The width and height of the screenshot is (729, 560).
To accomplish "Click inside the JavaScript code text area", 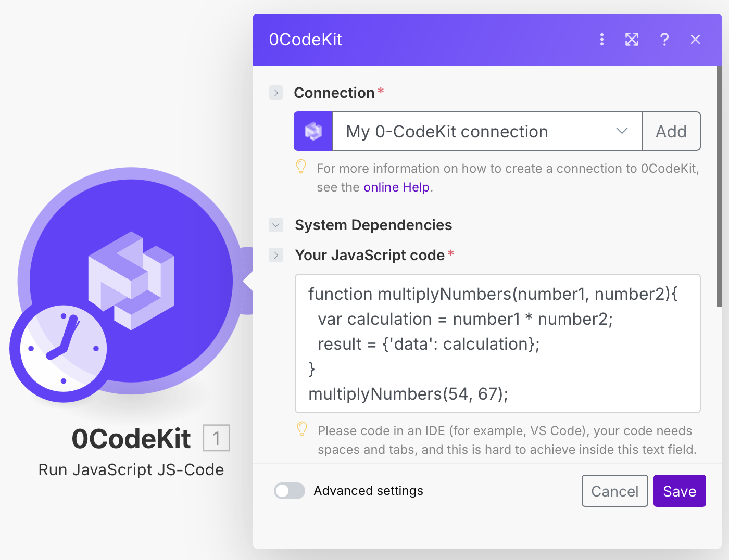I will click(498, 343).
